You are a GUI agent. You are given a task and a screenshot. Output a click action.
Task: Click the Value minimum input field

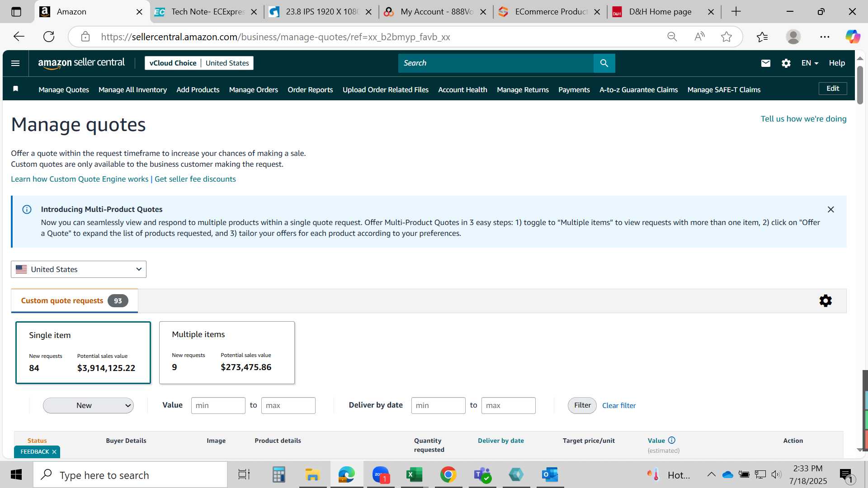[x=218, y=405]
